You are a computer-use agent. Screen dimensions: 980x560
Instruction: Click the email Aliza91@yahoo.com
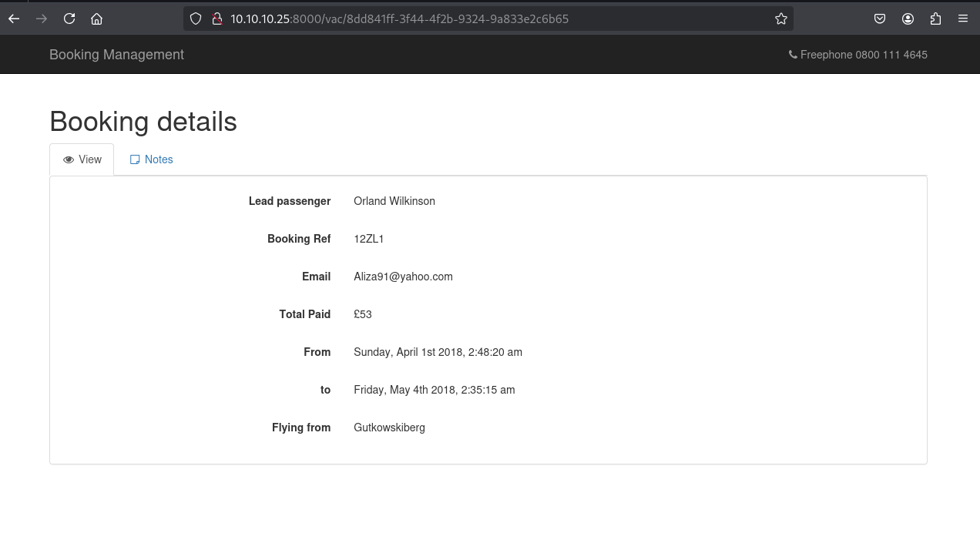click(403, 277)
